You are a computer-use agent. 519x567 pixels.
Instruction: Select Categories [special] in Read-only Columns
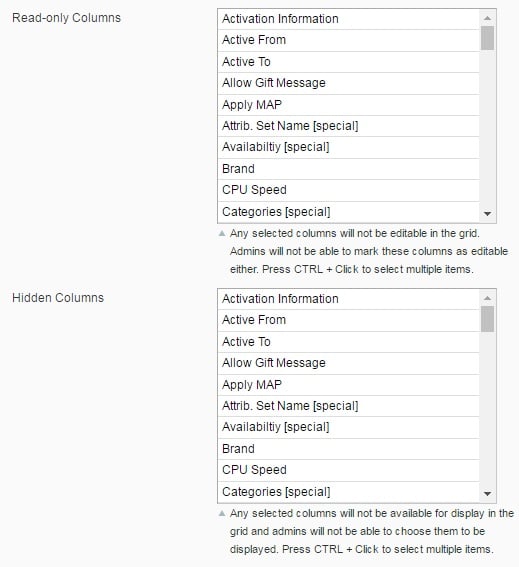[x=349, y=212]
